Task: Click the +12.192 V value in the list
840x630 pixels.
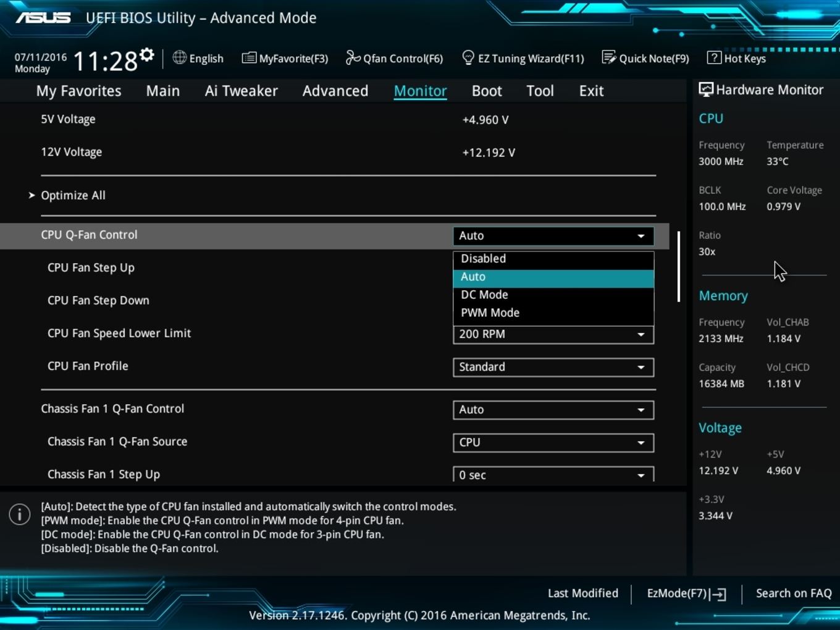Action: tap(489, 153)
